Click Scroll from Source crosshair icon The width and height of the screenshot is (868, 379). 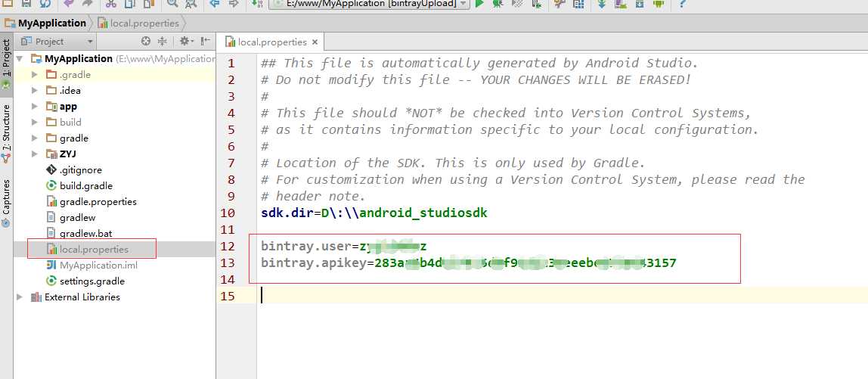[x=146, y=41]
